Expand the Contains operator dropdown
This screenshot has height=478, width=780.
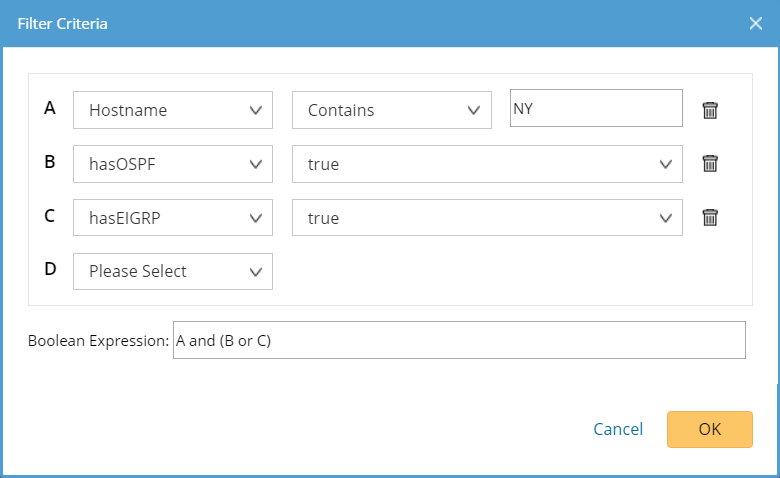pyautogui.click(x=391, y=110)
